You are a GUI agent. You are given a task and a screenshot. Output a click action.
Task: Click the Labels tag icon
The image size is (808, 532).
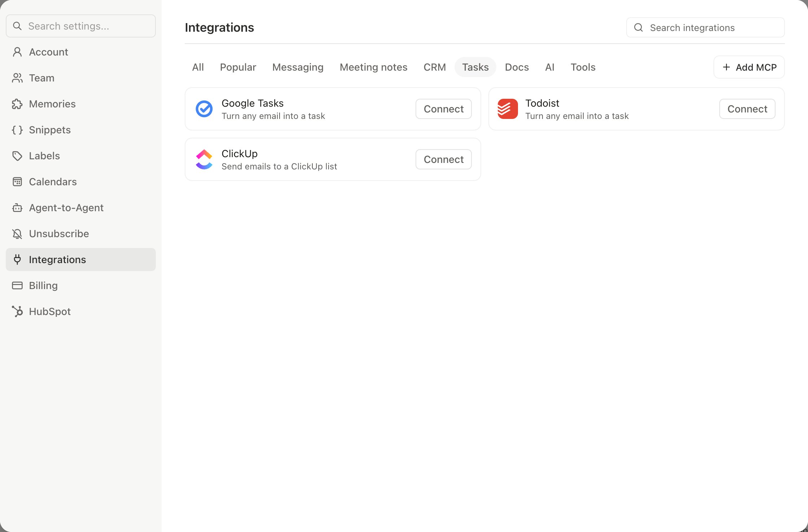click(x=17, y=156)
